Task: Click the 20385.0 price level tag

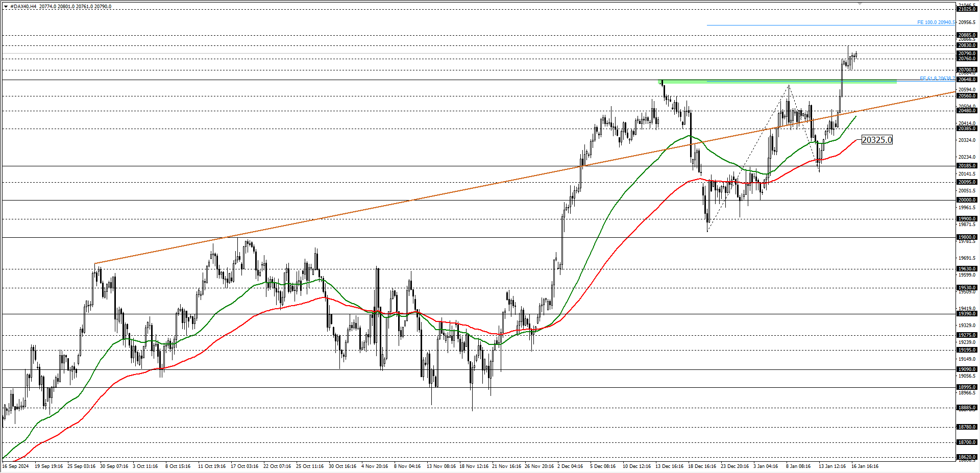Action: click(967, 129)
